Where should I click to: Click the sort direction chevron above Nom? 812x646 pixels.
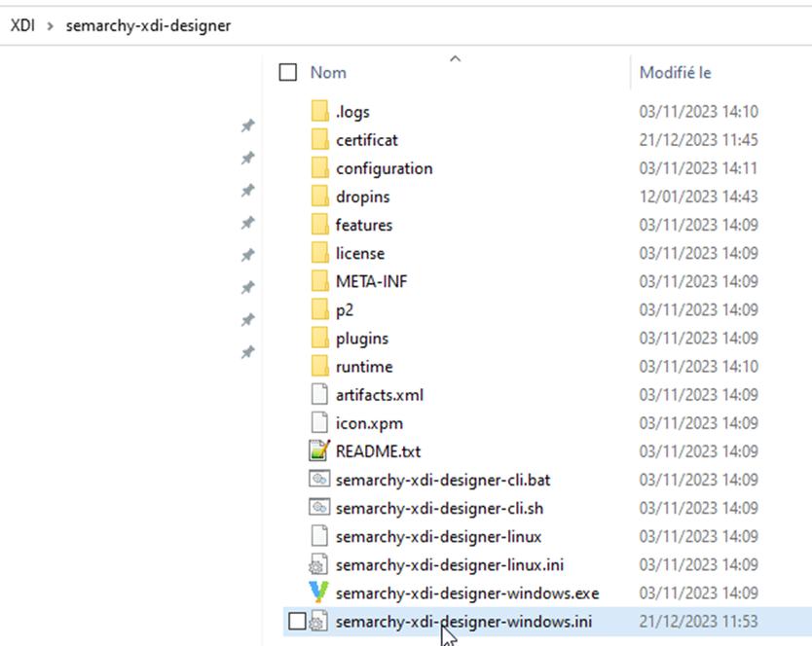pyautogui.click(x=456, y=57)
